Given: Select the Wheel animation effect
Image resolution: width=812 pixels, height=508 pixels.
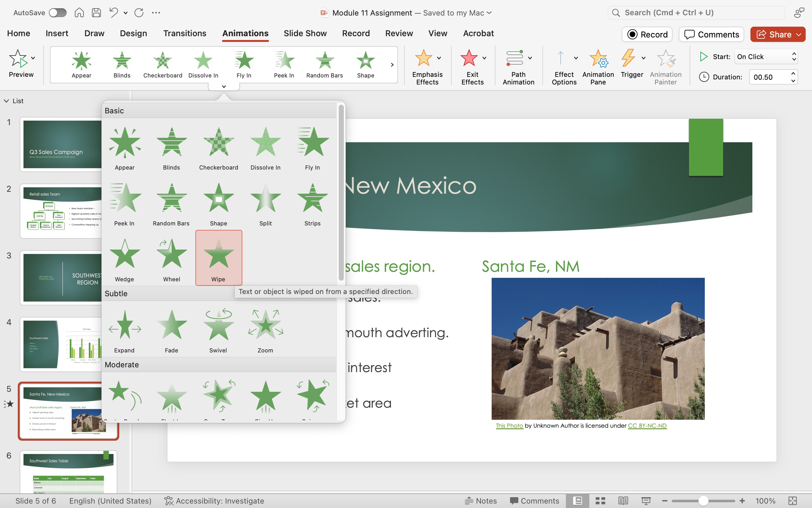Looking at the screenshot, I should [x=172, y=260].
